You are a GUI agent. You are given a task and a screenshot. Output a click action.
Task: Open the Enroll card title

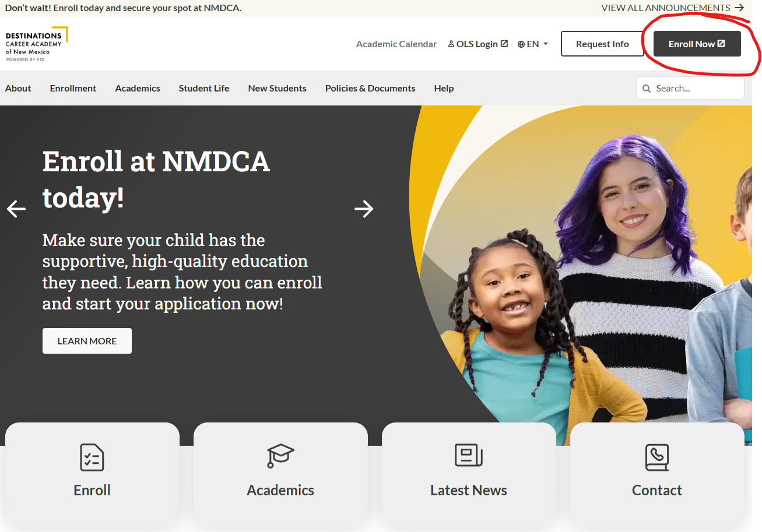(x=92, y=491)
